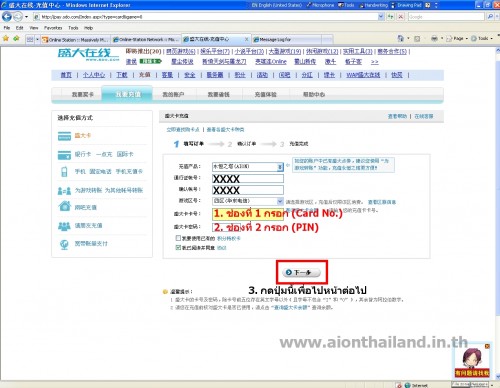Open the Favorites star icon

click(6, 39)
